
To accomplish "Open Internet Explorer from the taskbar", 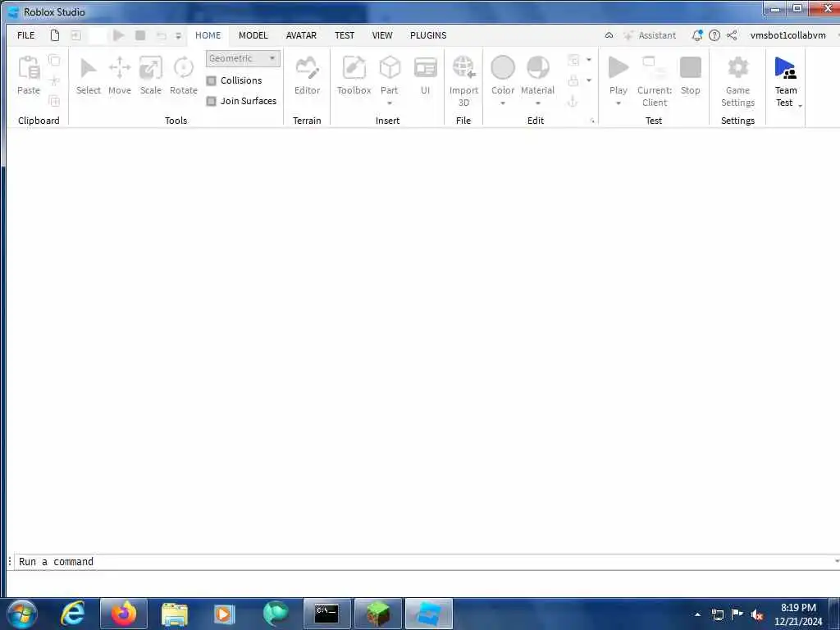I will (x=73, y=614).
